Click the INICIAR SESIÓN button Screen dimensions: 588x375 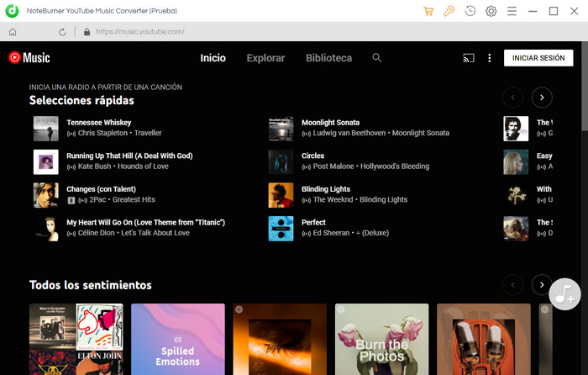[x=538, y=58]
